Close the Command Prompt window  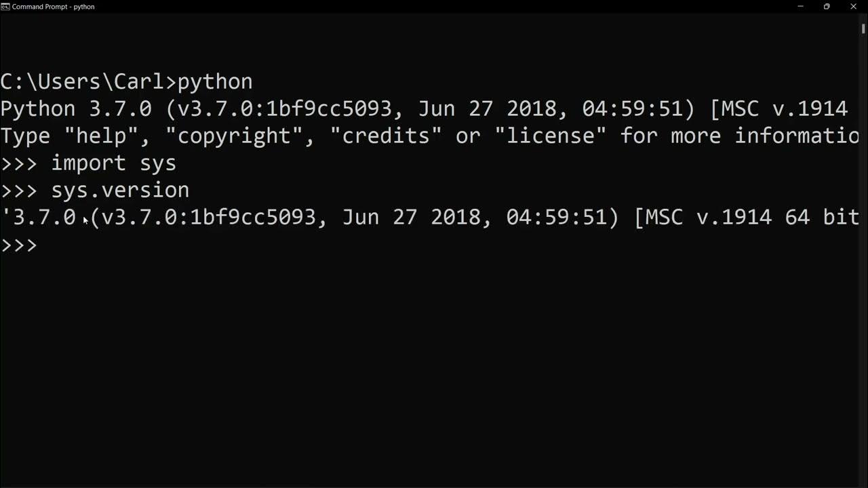pos(854,6)
